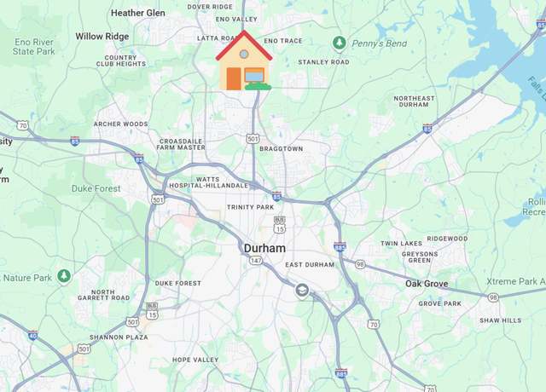Click US 501 shield near Braggtown

coord(253,139)
